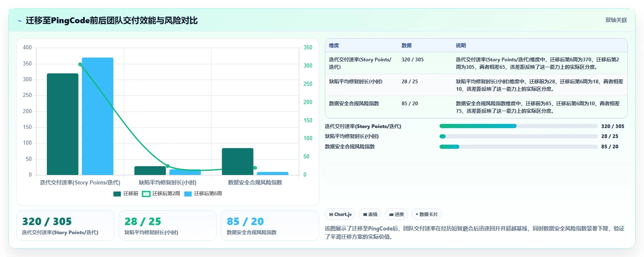This screenshot has width=644, height=257.
Task: Click the 迭代交付速率(Story Points/迭代) axis label
Action: [80, 182]
